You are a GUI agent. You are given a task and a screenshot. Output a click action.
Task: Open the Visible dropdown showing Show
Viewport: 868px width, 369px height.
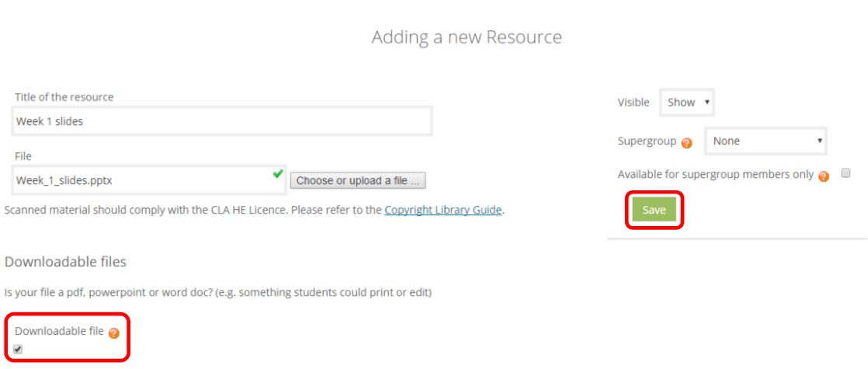[x=687, y=103]
